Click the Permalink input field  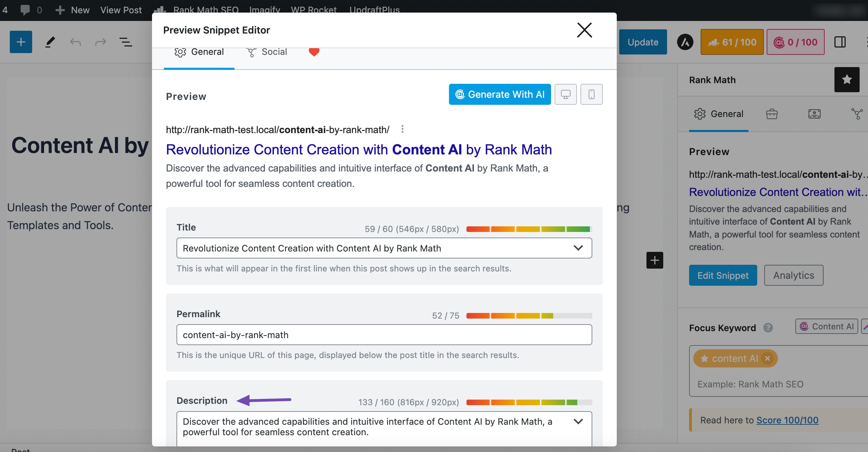384,335
